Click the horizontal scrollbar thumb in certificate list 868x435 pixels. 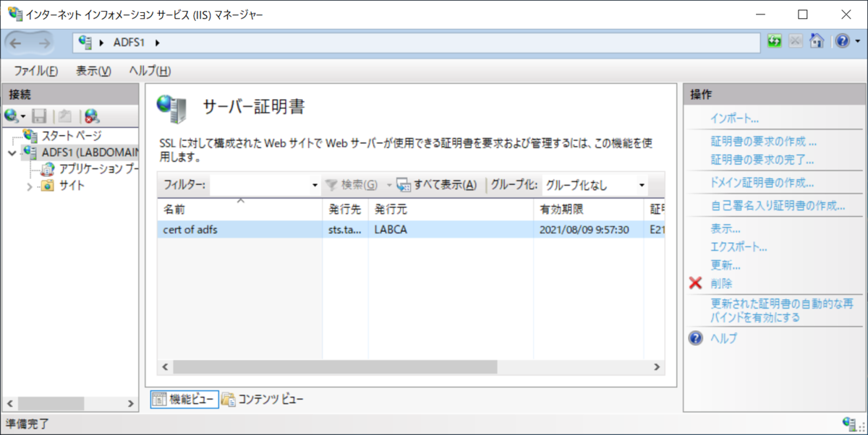pyautogui.click(x=336, y=366)
